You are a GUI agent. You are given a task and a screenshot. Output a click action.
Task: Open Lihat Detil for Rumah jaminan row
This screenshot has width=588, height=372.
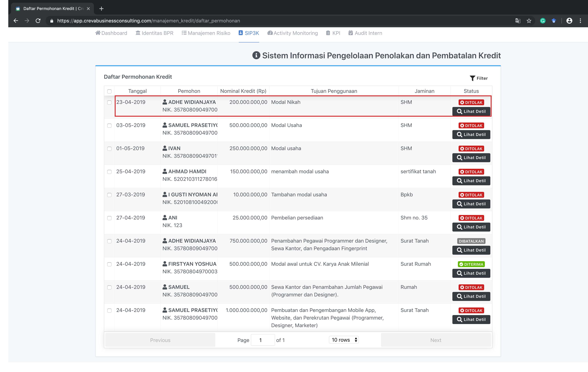click(471, 296)
